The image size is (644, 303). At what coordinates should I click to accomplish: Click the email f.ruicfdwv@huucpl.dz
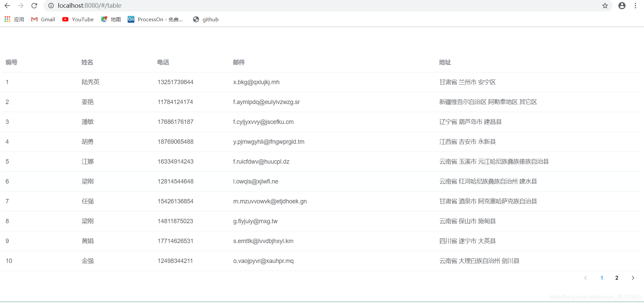click(261, 162)
